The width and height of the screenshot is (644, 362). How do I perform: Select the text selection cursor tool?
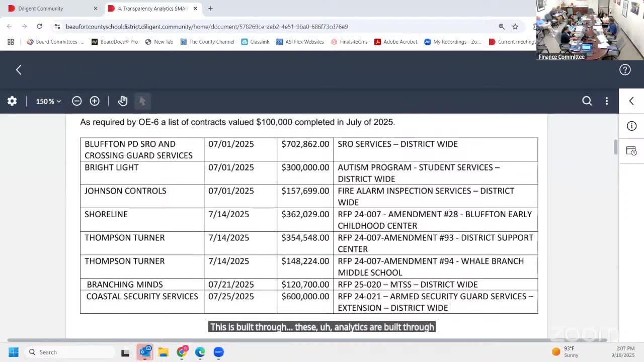click(x=142, y=101)
